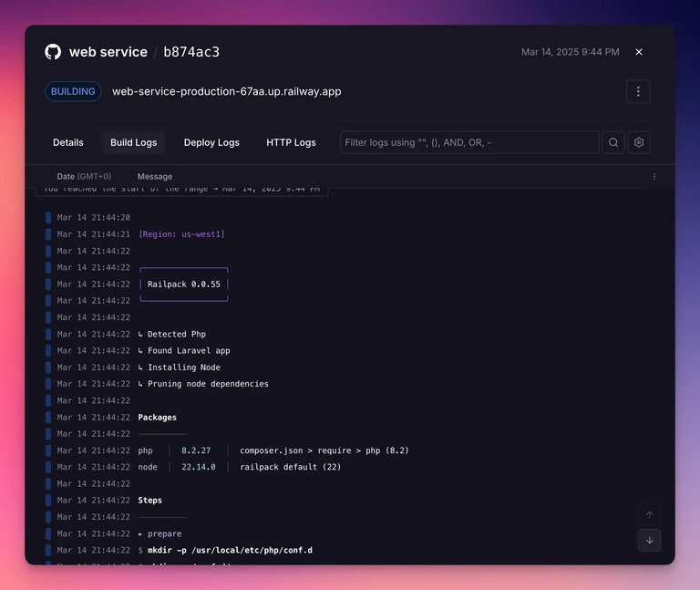The width and height of the screenshot is (700, 590).
Task: Click the web service title
Action: tap(108, 52)
